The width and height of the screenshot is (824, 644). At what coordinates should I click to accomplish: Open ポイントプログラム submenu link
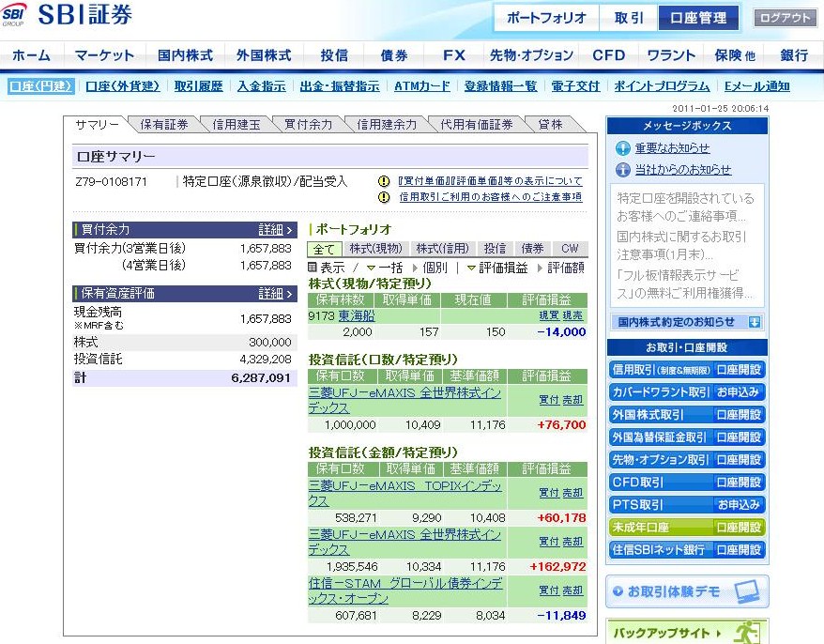pos(662,86)
